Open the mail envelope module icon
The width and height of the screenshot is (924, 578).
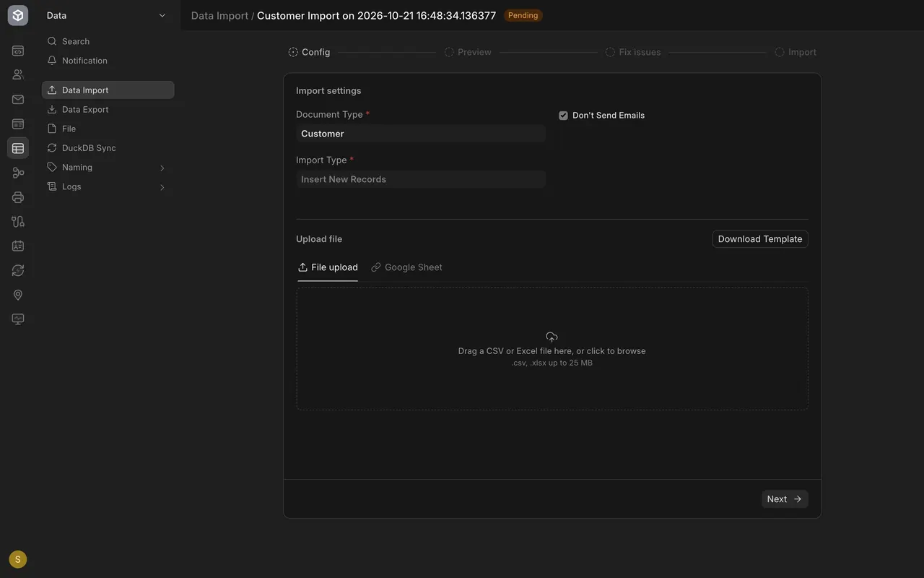(18, 100)
